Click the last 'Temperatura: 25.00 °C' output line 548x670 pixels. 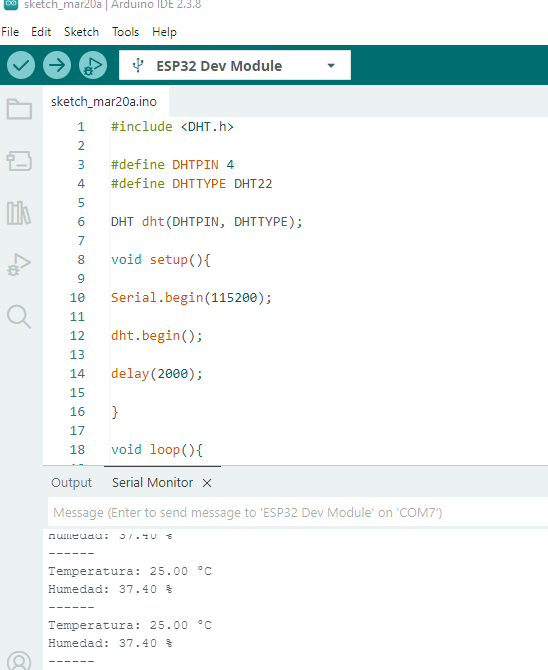click(x=130, y=625)
